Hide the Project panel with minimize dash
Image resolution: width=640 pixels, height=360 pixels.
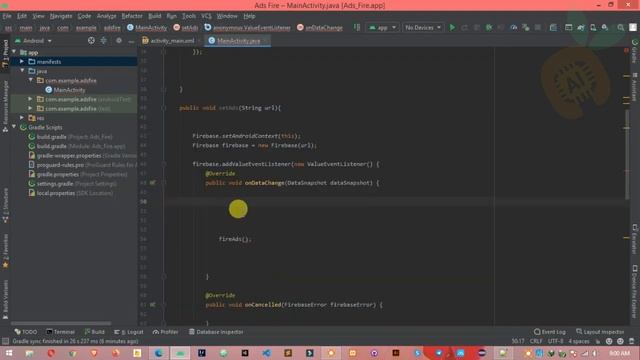click(131, 40)
